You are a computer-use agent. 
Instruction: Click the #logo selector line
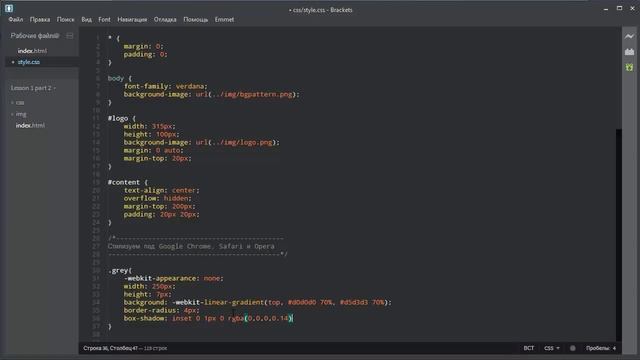pyautogui.click(x=122, y=118)
